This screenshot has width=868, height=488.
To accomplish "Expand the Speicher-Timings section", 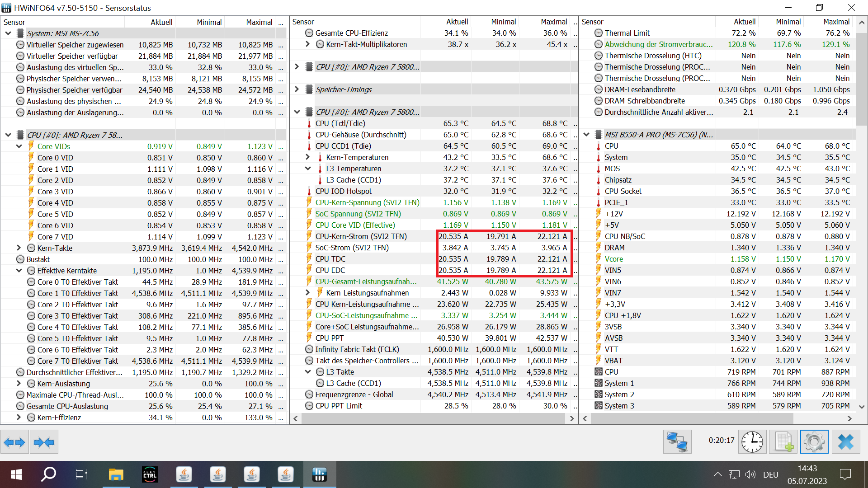I will tap(297, 89).
